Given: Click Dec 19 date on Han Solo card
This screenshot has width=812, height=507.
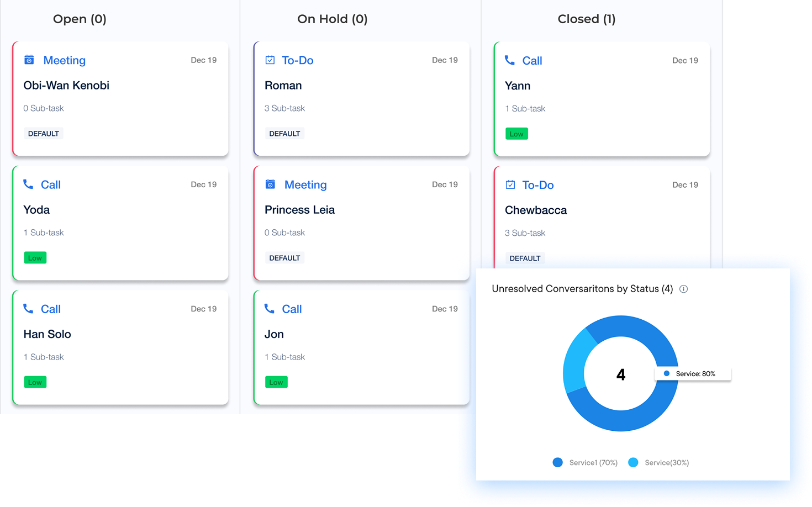Looking at the screenshot, I should coord(204,309).
